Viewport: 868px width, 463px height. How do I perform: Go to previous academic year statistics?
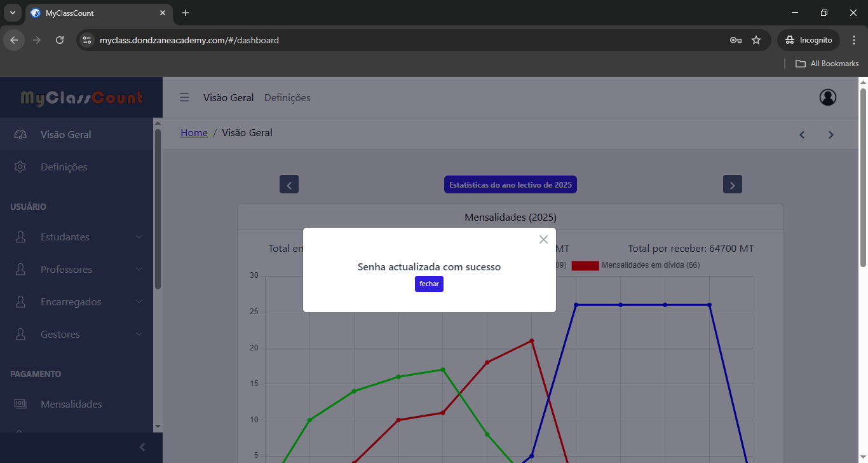[289, 185]
